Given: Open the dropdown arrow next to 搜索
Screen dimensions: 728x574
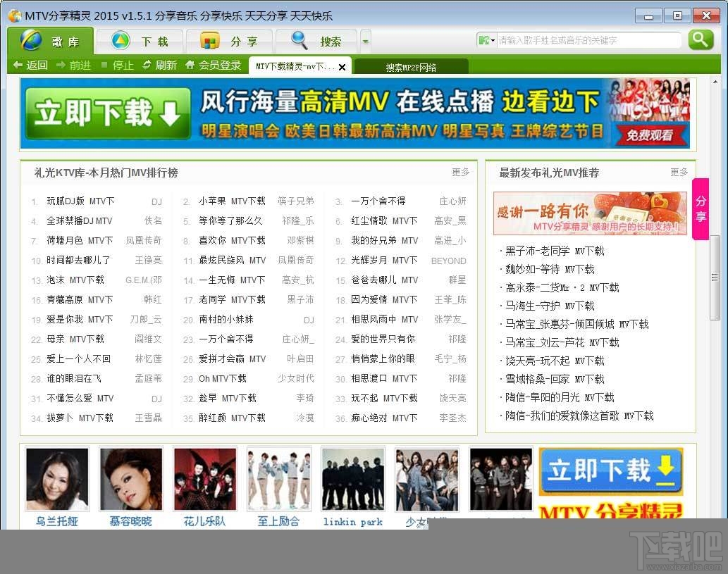Looking at the screenshot, I should click(365, 41).
